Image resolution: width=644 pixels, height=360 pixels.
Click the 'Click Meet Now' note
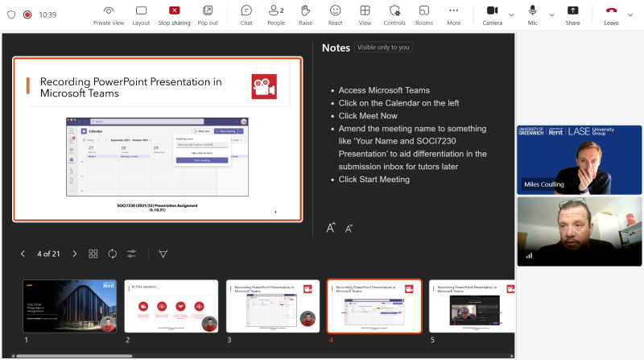pos(368,116)
